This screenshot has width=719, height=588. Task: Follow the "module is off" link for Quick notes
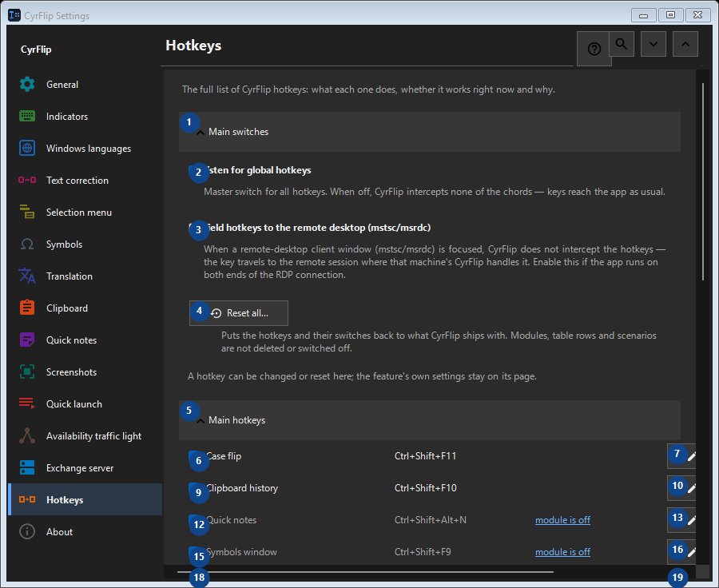coord(562,520)
